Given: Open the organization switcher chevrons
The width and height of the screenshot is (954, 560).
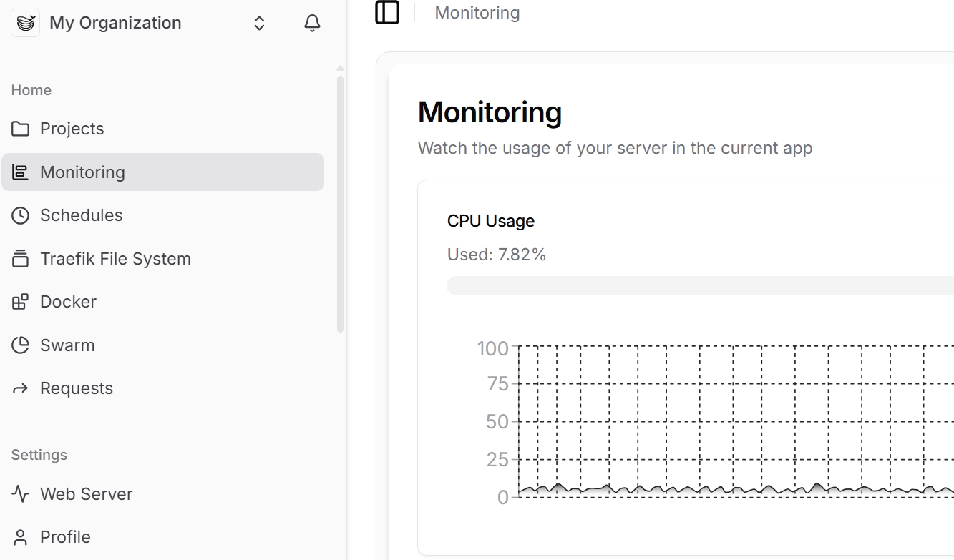Looking at the screenshot, I should [x=259, y=24].
